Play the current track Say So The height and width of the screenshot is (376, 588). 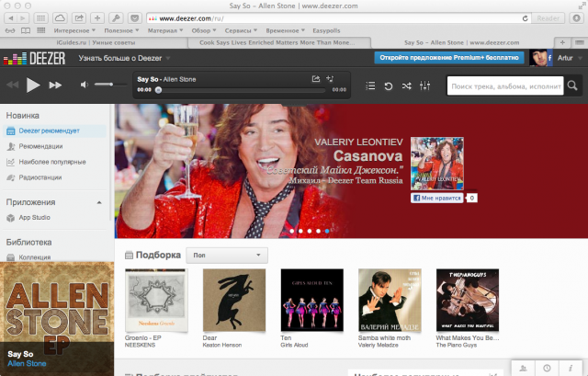[x=33, y=85]
